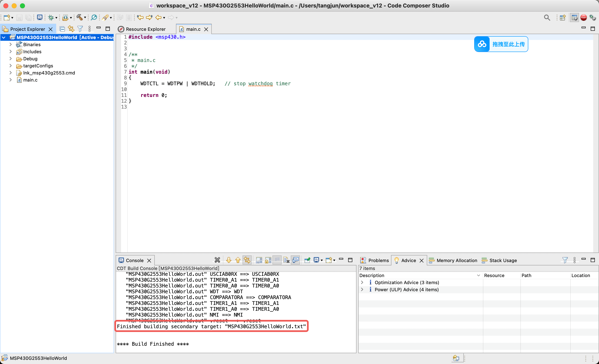Expand the Debug folder
This screenshot has height=364, width=599.
click(10, 59)
